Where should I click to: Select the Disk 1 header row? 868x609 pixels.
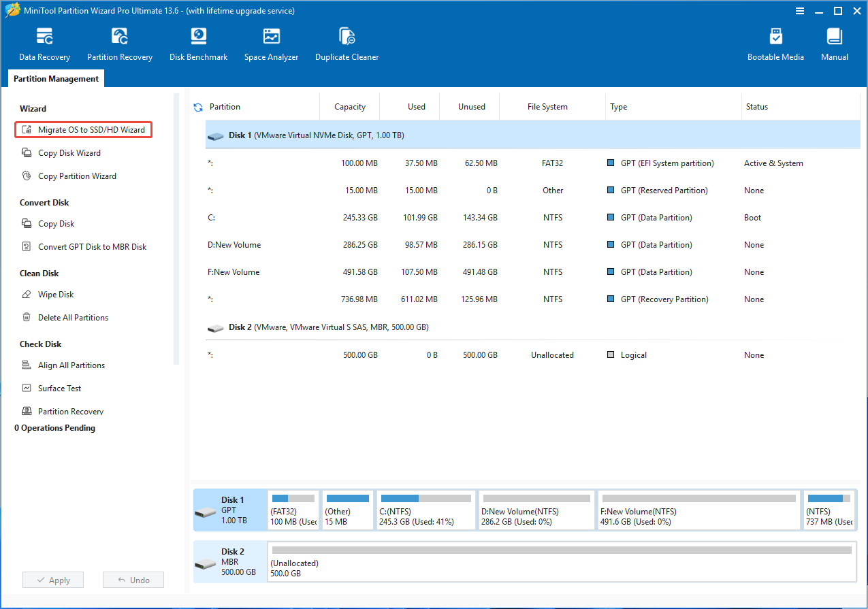[x=533, y=135]
